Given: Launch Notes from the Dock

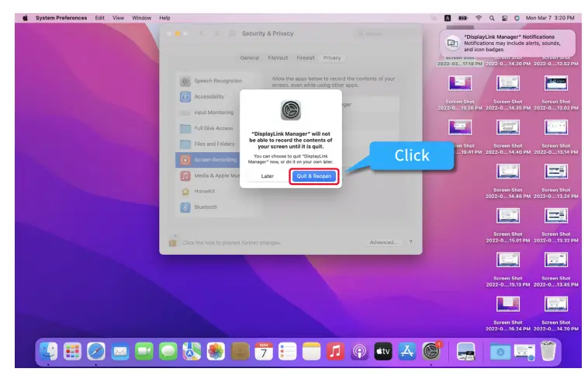Looking at the screenshot, I should [x=312, y=351].
